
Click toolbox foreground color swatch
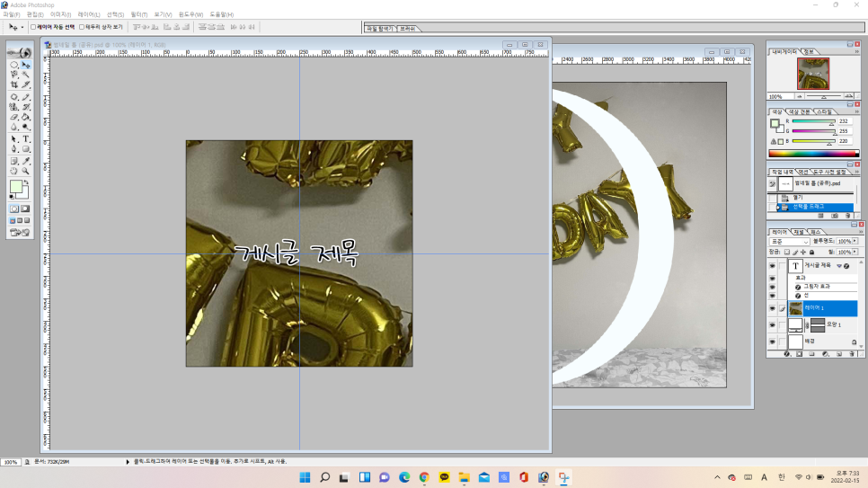pos(16,187)
